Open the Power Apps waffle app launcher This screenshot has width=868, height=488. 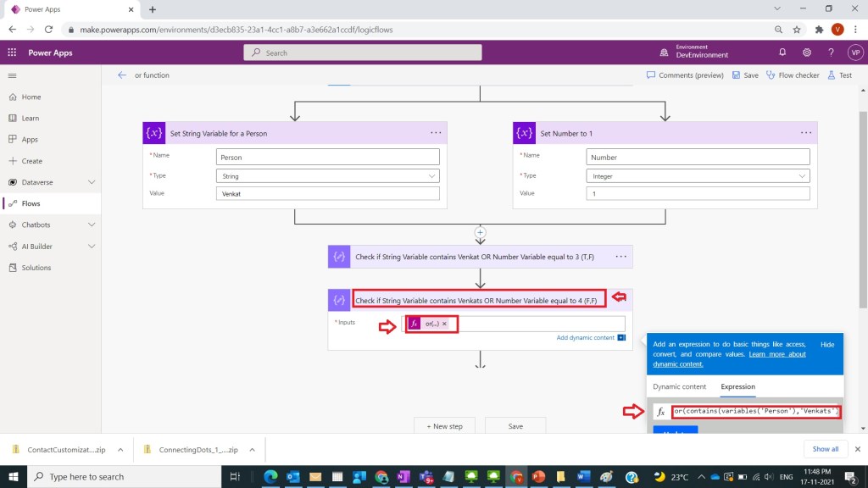click(x=12, y=53)
